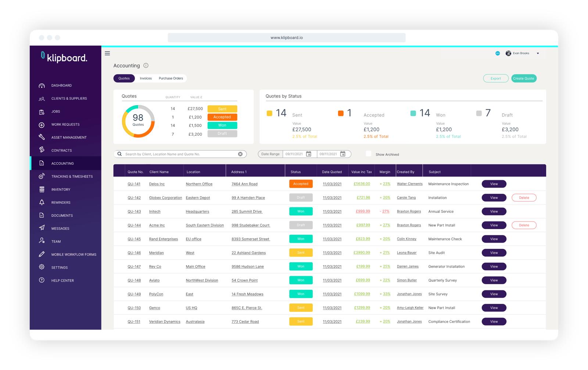Open the QU-145 quote number link
This screenshot has width=588, height=370.
tap(134, 239)
